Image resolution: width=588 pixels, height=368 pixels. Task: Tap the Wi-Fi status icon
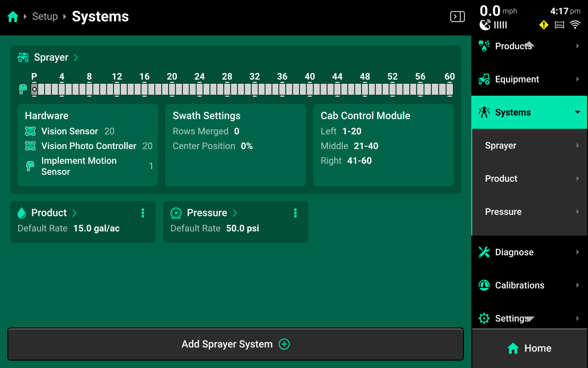pyautogui.click(x=575, y=25)
